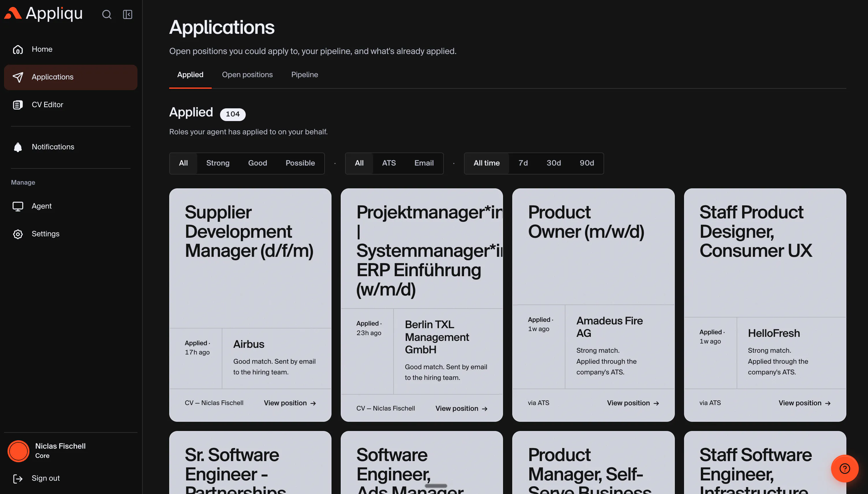Filter applications sent via ATS
Viewport: 868px width, 494px height.
389,163
